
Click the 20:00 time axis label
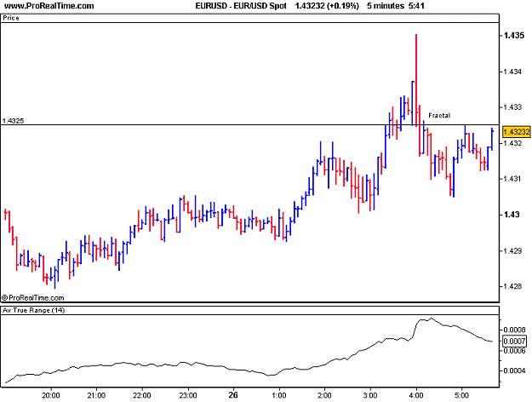(x=51, y=395)
